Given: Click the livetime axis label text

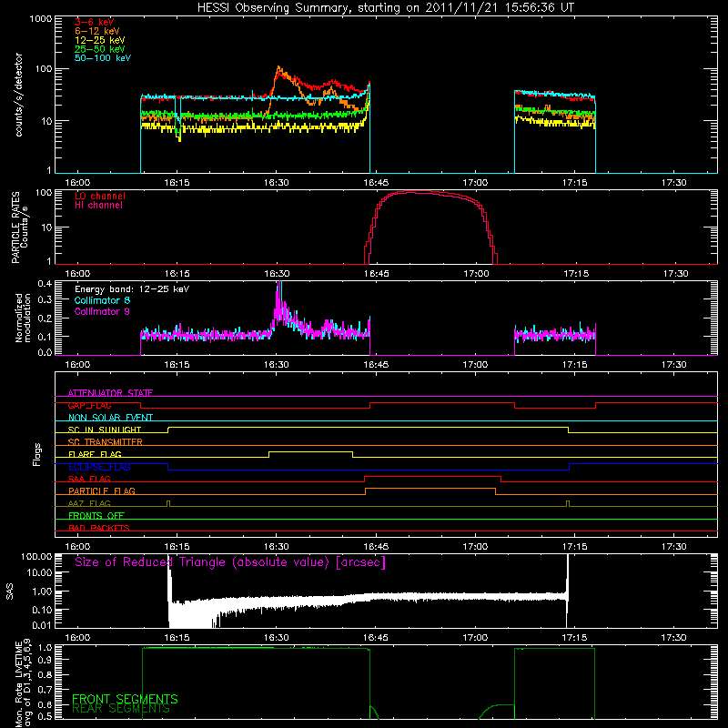Looking at the screenshot, I should (23, 682).
